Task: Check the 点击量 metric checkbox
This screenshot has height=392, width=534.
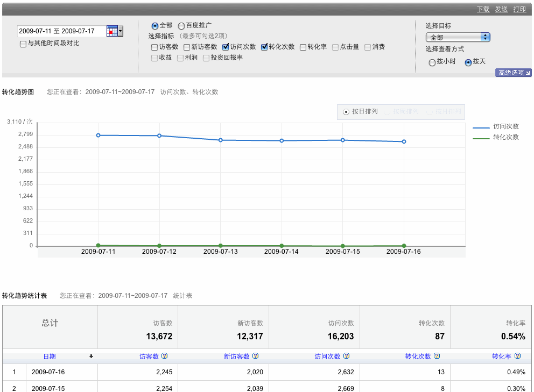Action: point(335,47)
